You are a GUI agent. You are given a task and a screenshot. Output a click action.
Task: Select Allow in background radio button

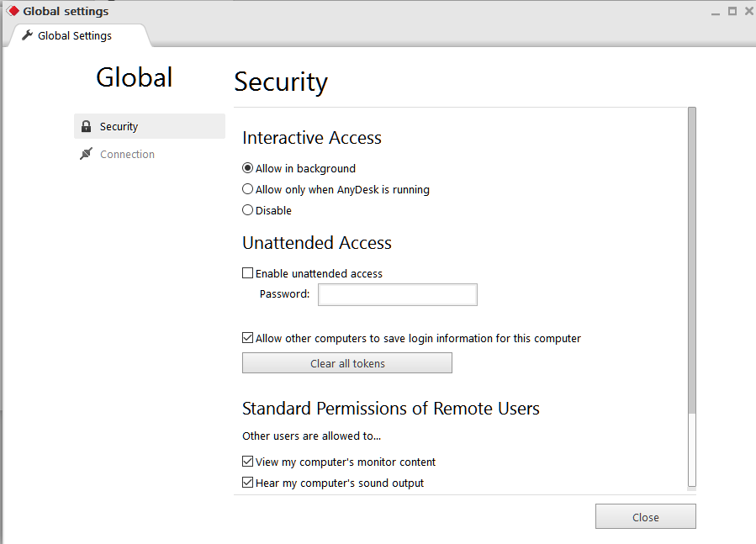pyautogui.click(x=247, y=168)
